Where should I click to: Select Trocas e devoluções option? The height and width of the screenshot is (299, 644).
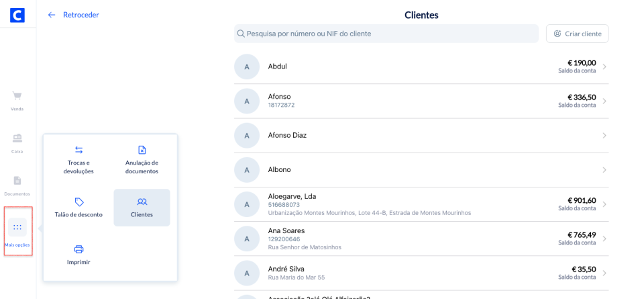(x=78, y=159)
